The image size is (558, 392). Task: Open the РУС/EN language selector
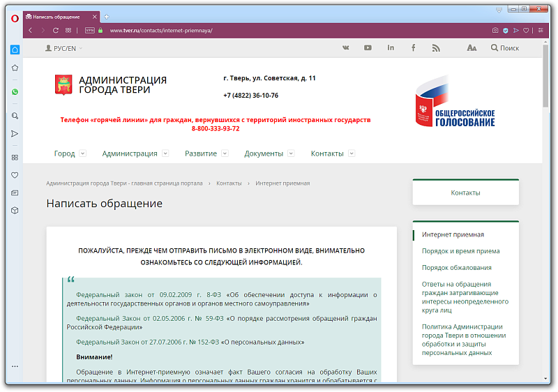pyautogui.click(x=63, y=48)
